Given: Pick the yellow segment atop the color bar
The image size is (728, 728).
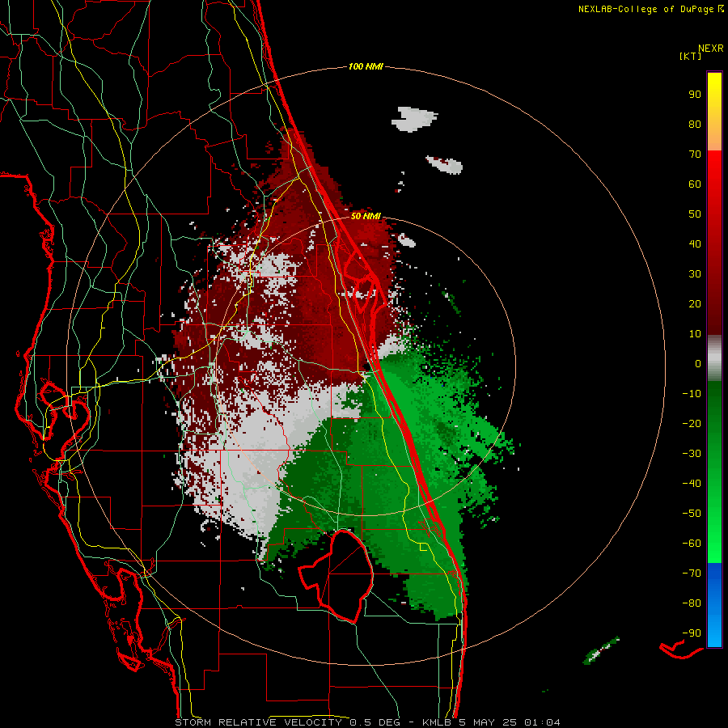Looking at the screenshot, I should point(714,112).
